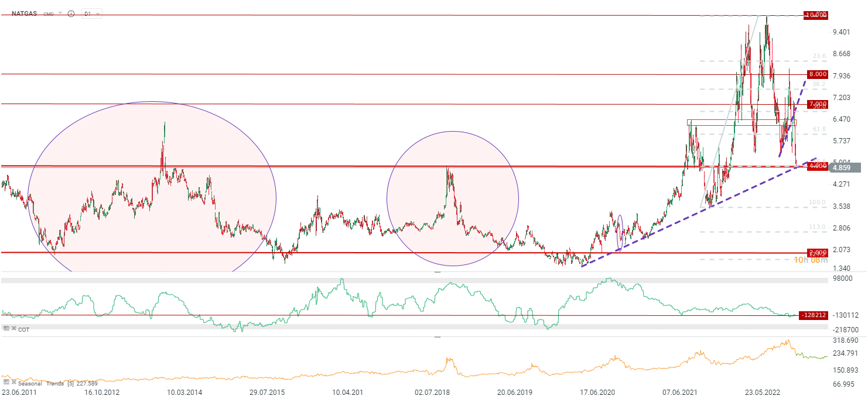
Task: Click the NATGAS symbol name
Action: [x=25, y=13]
